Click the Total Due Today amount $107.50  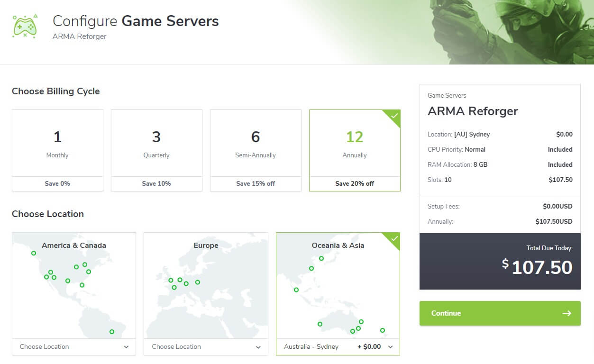point(537,267)
